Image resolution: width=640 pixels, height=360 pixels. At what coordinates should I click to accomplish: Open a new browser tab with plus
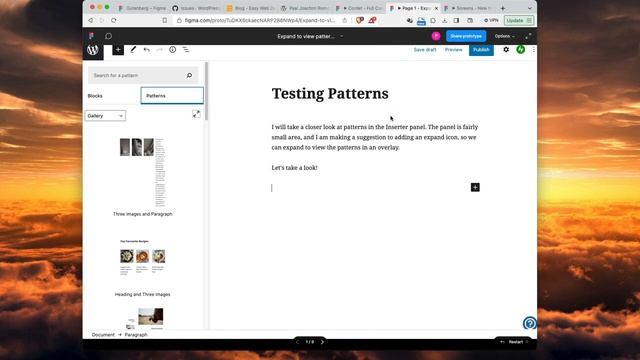[x=503, y=8]
